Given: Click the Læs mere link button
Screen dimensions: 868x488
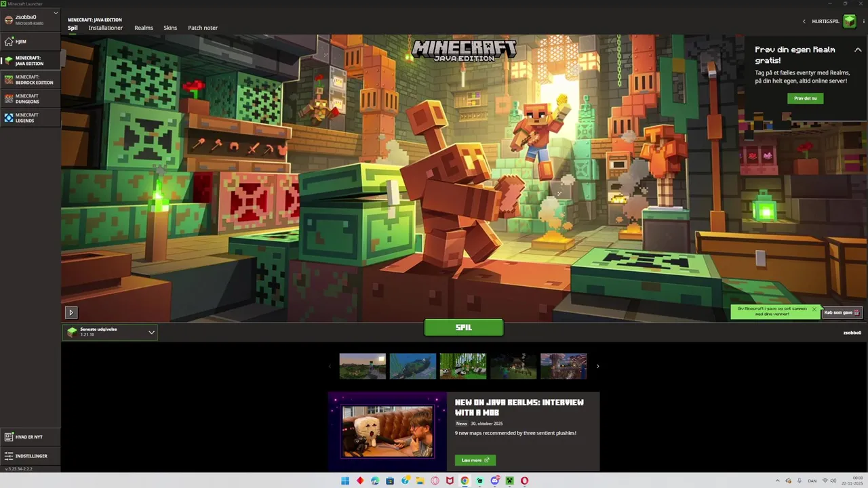Looking at the screenshot, I should [x=475, y=460].
